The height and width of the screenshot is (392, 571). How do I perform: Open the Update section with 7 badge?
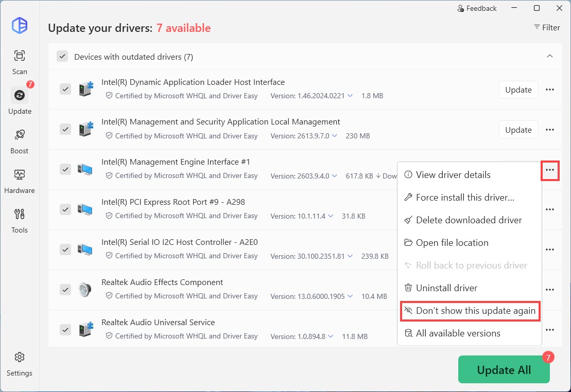(x=19, y=101)
